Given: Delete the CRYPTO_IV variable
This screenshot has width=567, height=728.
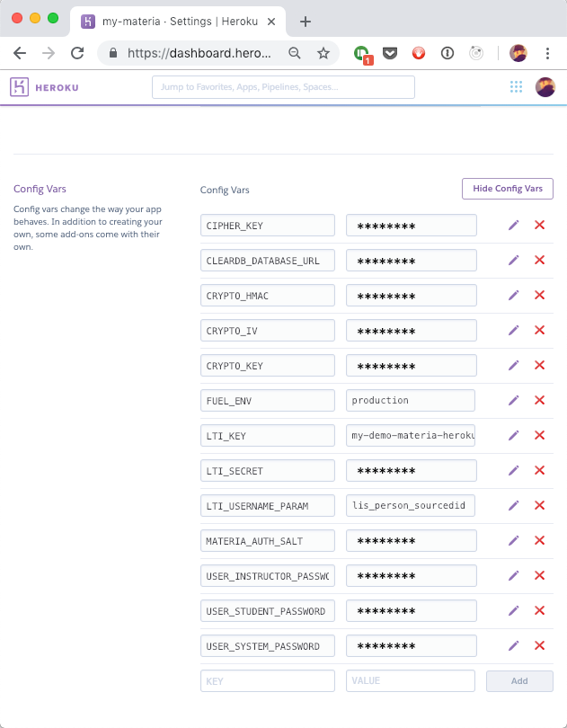Looking at the screenshot, I should (539, 330).
